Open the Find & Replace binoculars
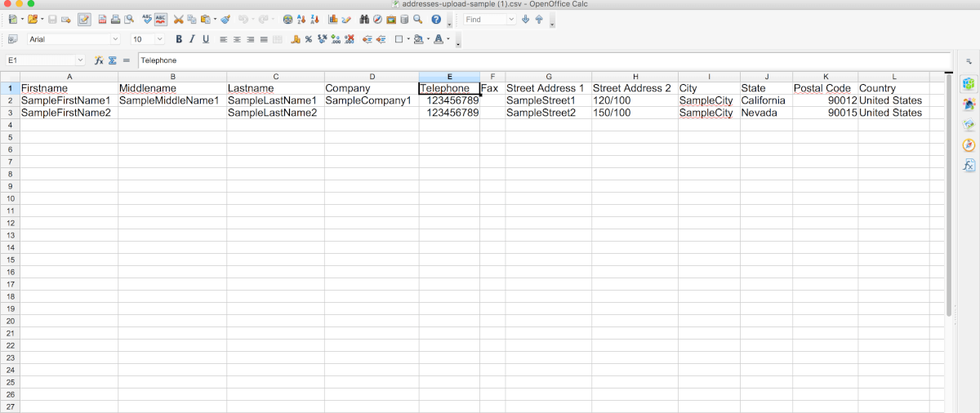The image size is (980, 413). 364,19
